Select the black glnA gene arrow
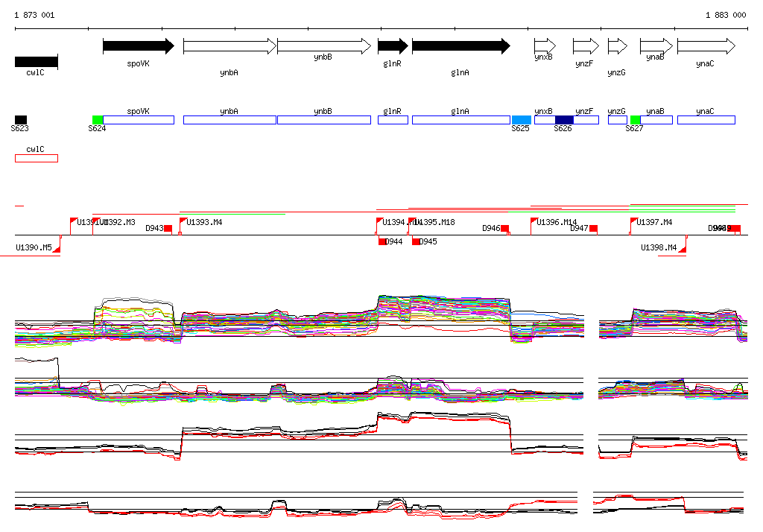The height and width of the screenshot is (532, 763). [460, 46]
